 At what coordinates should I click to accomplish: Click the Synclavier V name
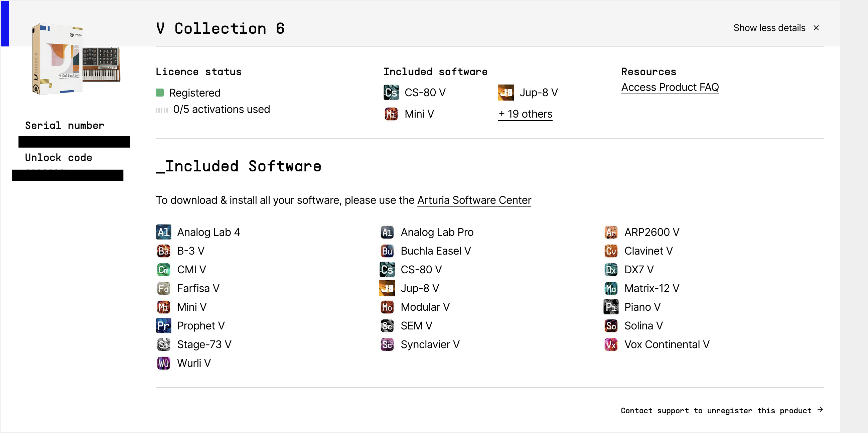coord(430,344)
